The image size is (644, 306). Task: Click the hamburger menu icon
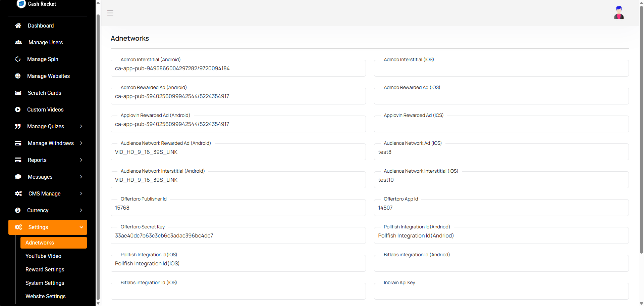pyautogui.click(x=110, y=13)
